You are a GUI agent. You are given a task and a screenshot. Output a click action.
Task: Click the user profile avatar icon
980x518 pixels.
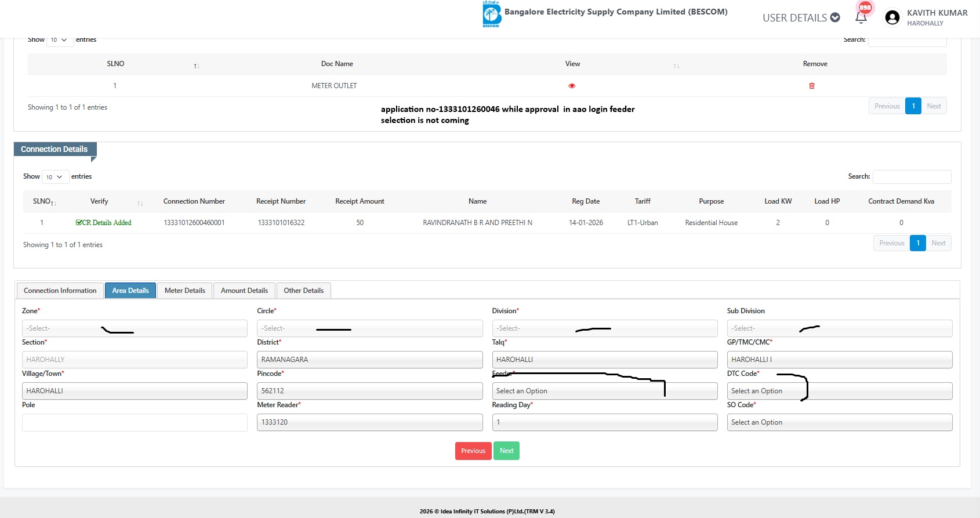[x=892, y=18]
